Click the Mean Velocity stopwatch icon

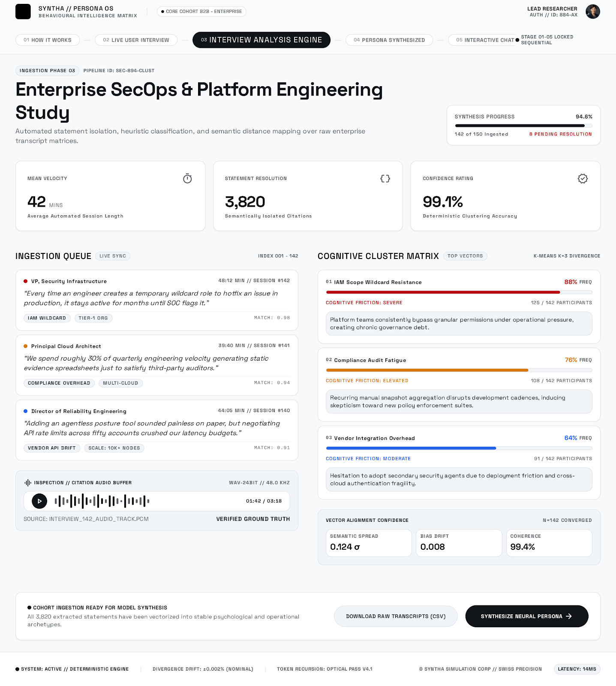pyautogui.click(x=187, y=178)
